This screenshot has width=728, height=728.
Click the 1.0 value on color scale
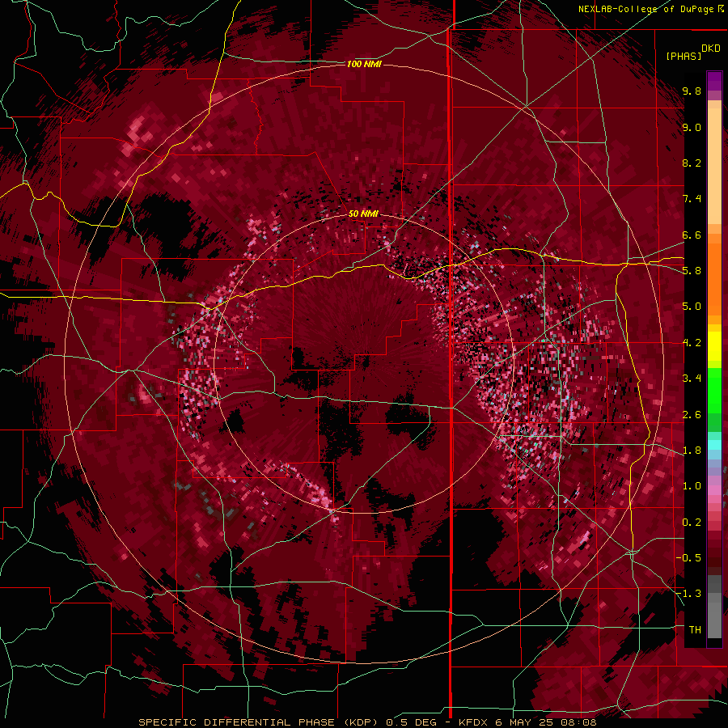point(692,486)
